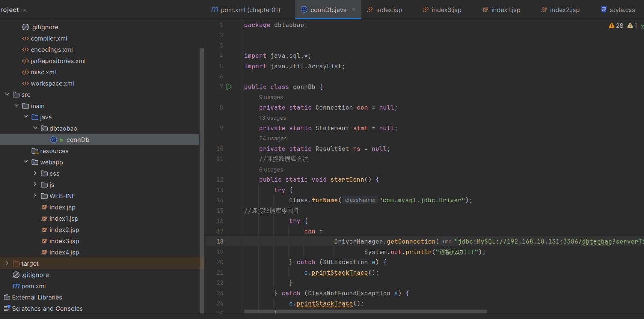Click the dbtaobao package folder icon

click(44, 128)
